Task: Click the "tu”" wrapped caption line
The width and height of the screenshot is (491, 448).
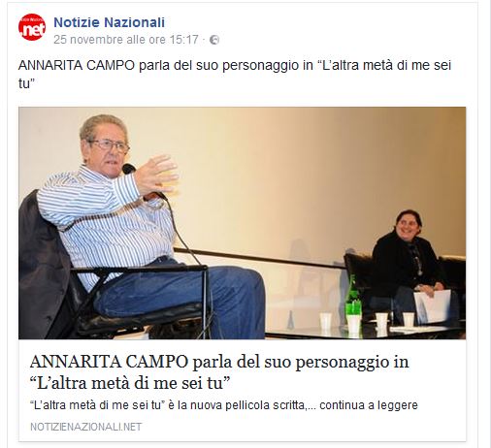Action: tap(26, 84)
